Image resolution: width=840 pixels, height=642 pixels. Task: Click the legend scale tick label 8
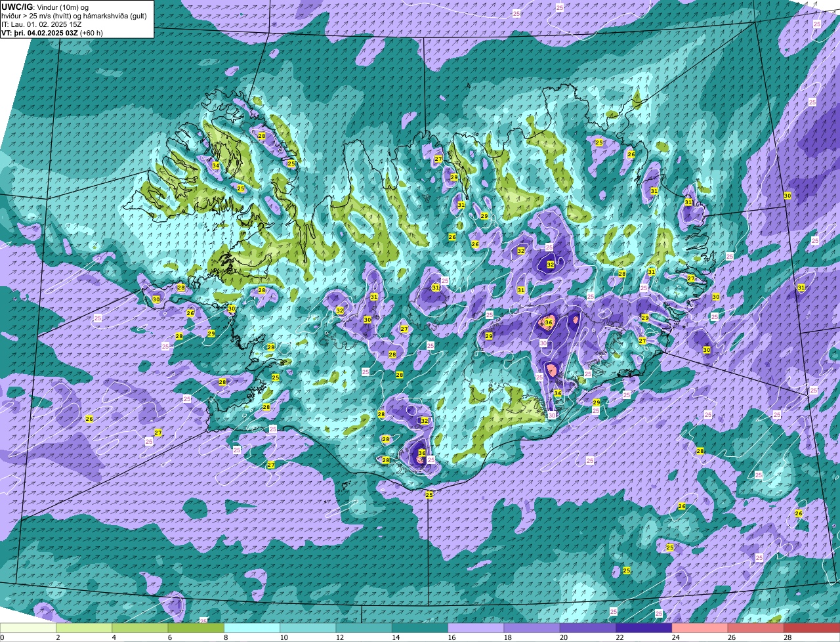point(226,637)
